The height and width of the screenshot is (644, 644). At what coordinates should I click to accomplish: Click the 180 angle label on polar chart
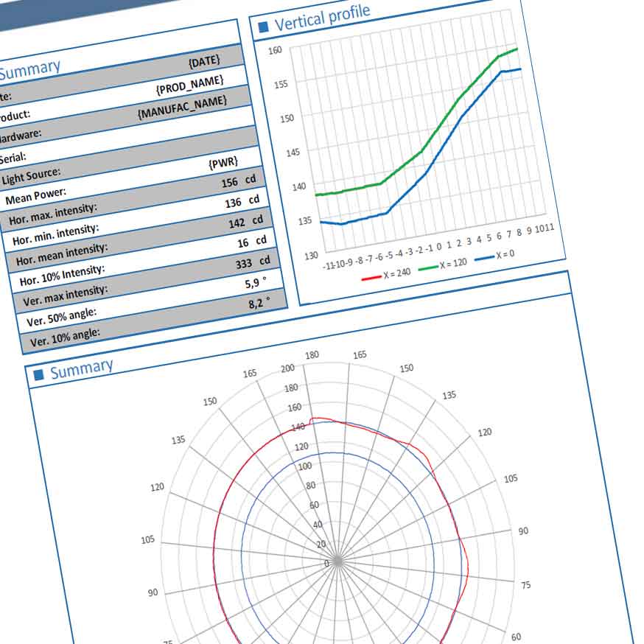tap(312, 354)
